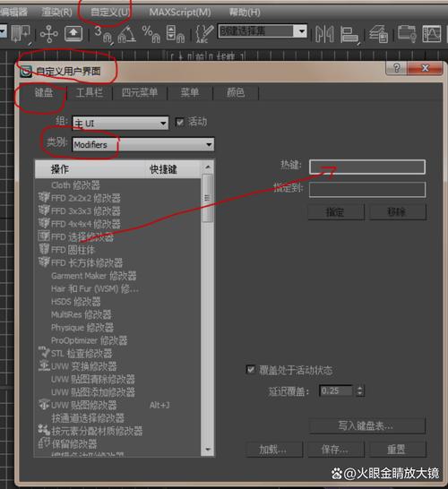This screenshot has height=489, width=448.
Task: Select the HSDS 修改器 row
Action: (118, 302)
